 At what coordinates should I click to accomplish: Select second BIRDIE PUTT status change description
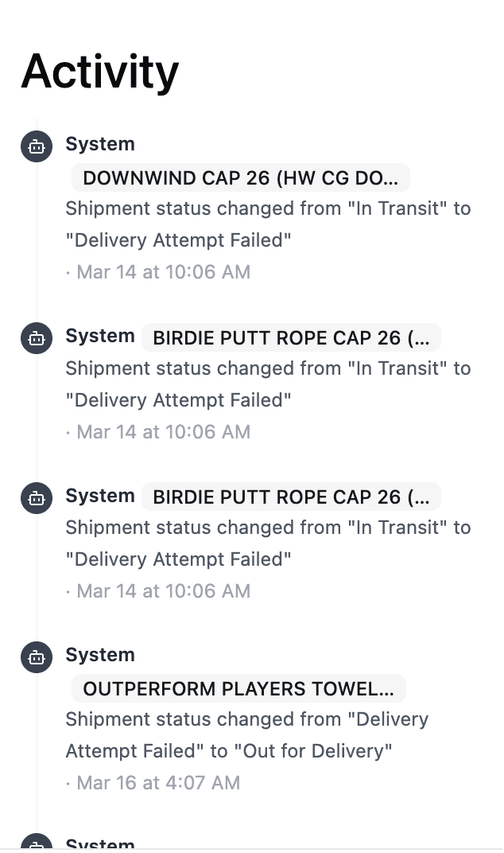pos(268,543)
